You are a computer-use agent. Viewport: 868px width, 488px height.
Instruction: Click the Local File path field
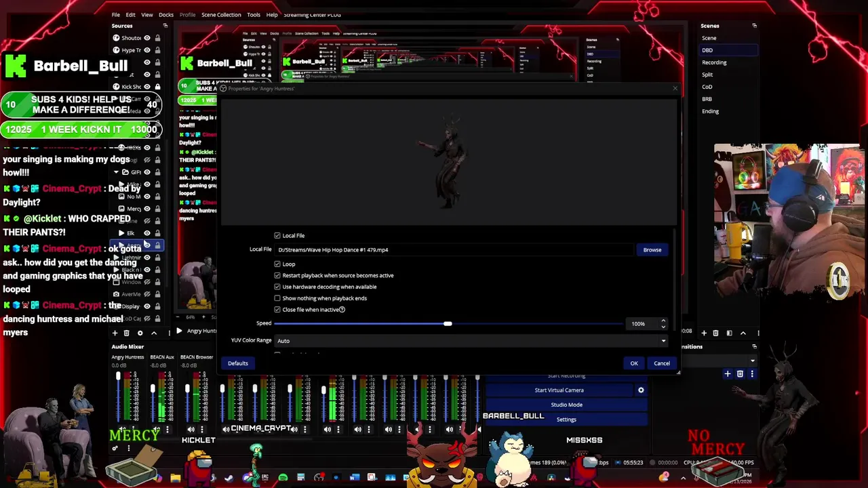point(454,250)
